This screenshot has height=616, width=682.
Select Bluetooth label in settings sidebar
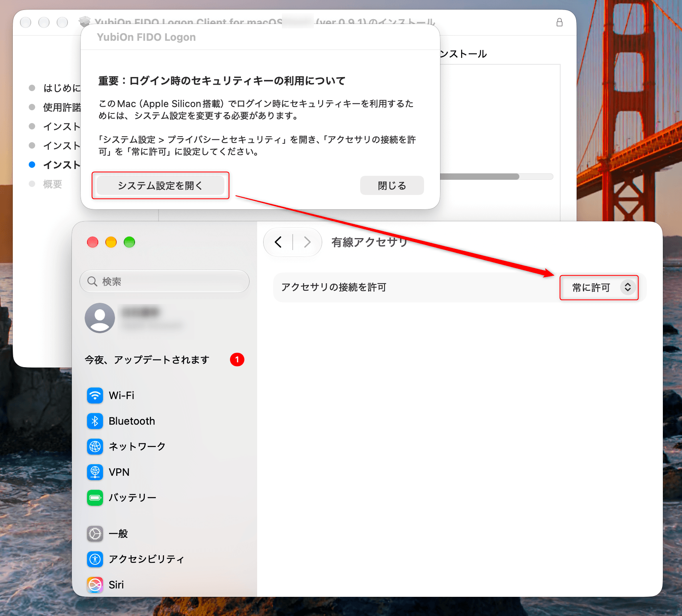132,421
